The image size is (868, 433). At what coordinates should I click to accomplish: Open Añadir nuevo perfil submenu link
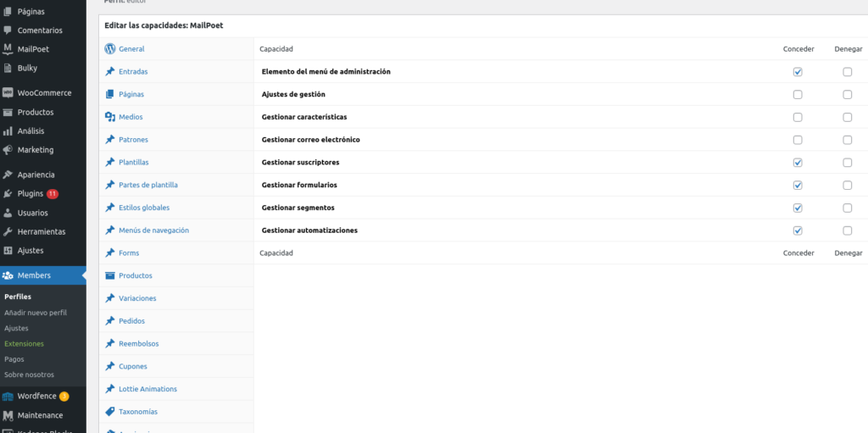coord(36,313)
